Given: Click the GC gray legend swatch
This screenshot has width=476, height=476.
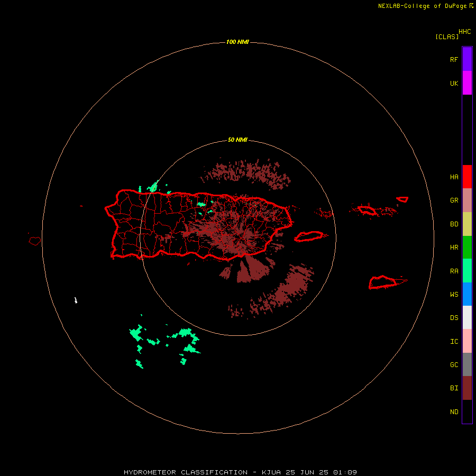Looking at the screenshot, I should pos(467,364).
